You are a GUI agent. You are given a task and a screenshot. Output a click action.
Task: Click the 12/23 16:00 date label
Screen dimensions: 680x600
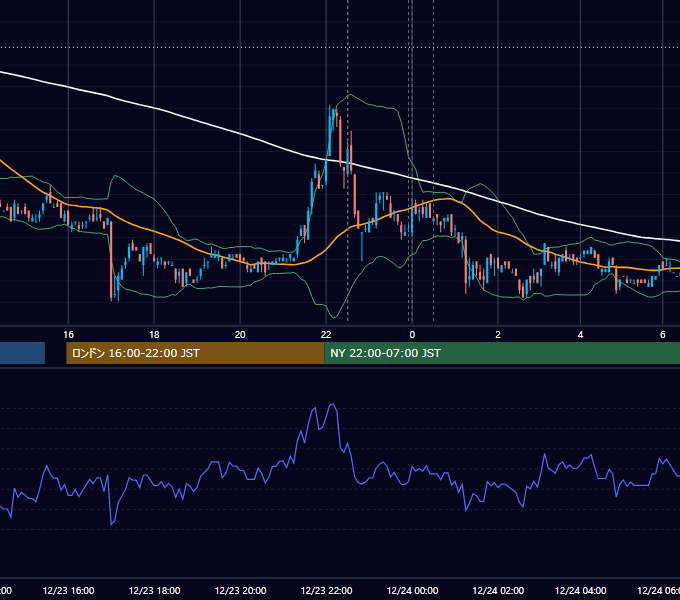point(69,590)
